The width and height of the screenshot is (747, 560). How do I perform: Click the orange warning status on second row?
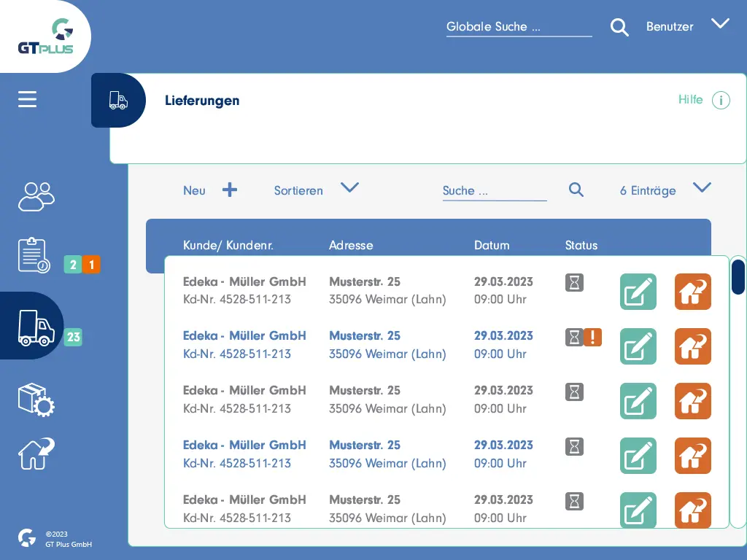(x=593, y=337)
